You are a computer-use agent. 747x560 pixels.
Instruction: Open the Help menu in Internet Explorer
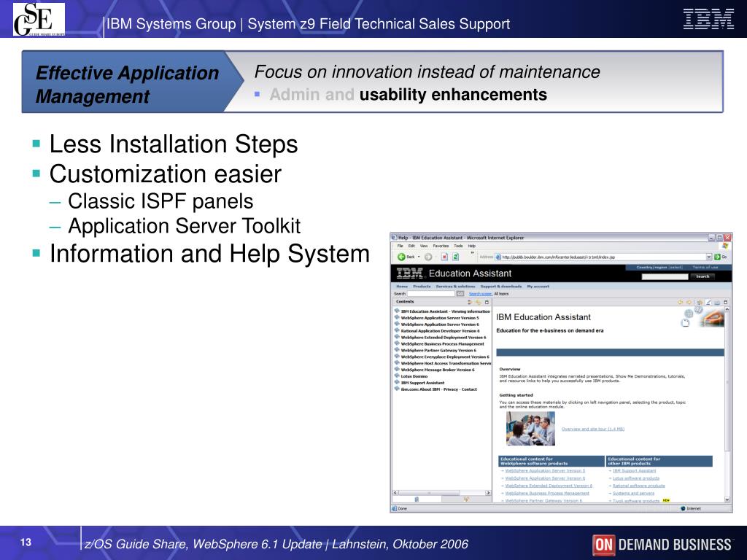point(472,246)
